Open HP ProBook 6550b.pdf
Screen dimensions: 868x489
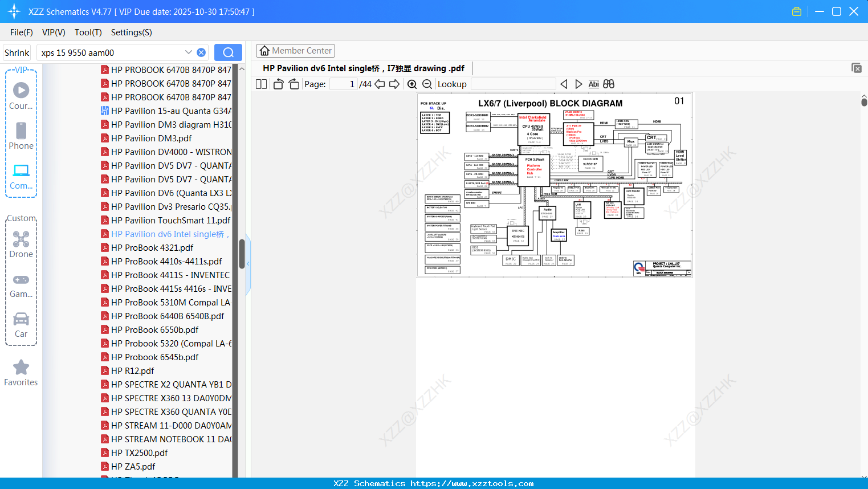coord(150,330)
